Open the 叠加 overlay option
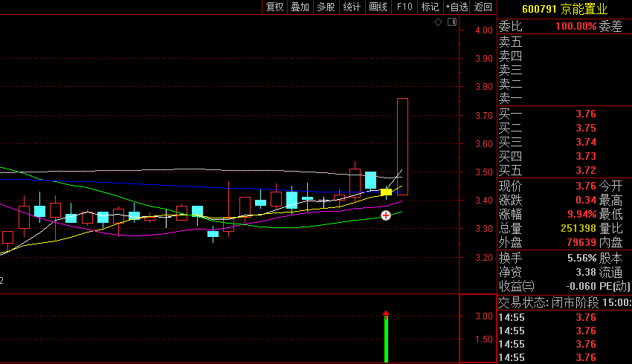The image size is (632, 364). [x=300, y=7]
